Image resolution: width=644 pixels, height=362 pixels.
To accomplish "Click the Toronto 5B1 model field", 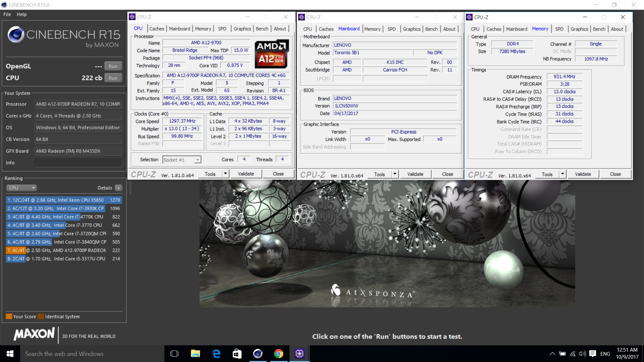I will coord(372,53).
